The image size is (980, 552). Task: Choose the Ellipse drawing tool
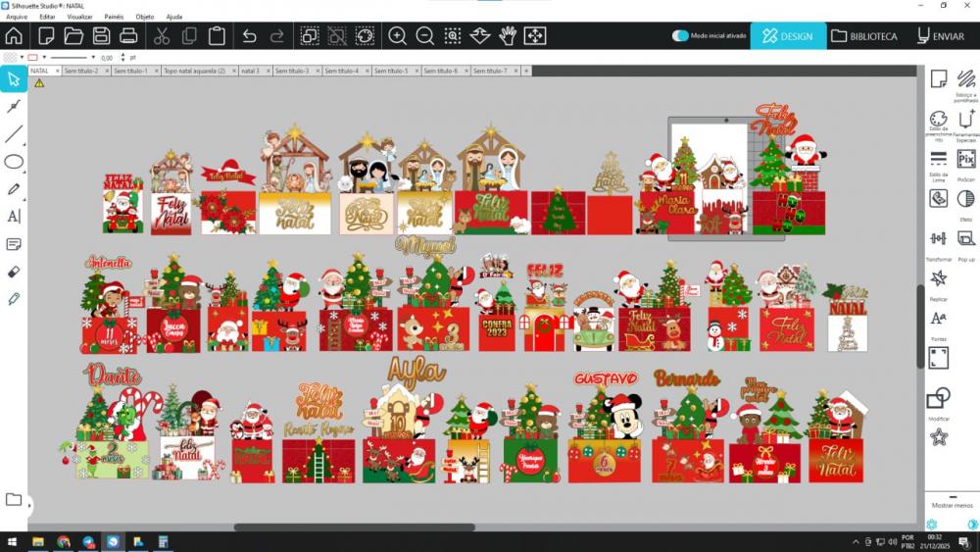(x=14, y=162)
